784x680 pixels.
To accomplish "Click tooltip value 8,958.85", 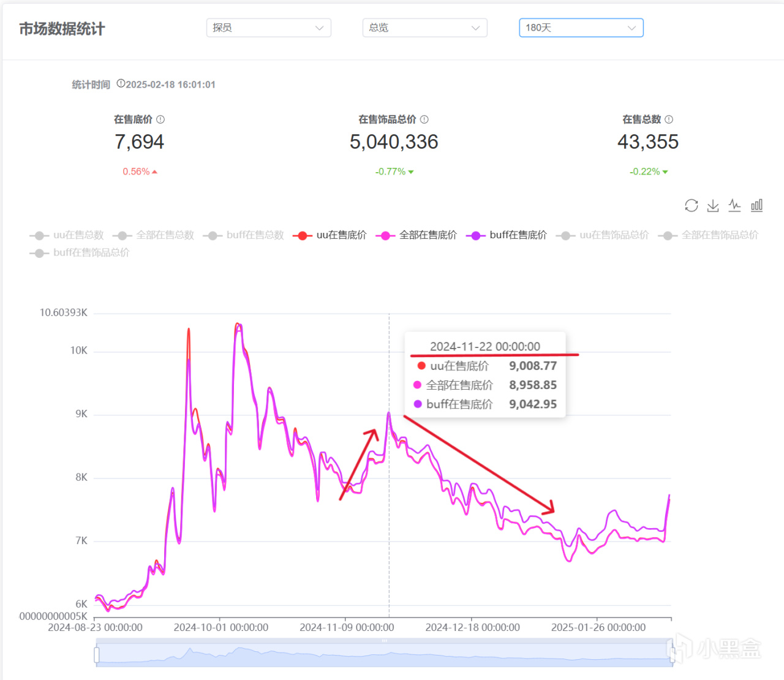I will pos(533,385).
